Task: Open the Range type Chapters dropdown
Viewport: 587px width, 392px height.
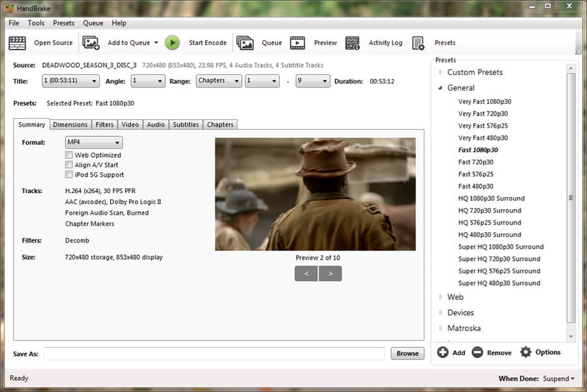Action: pyautogui.click(x=218, y=81)
